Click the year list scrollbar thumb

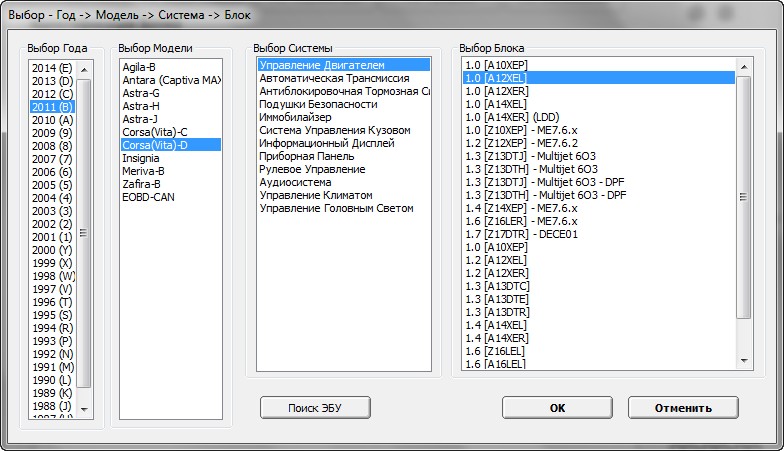[x=84, y=233]
